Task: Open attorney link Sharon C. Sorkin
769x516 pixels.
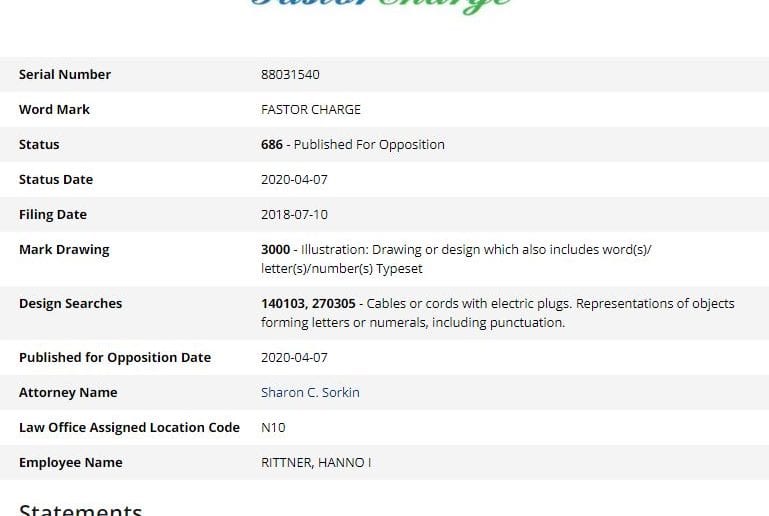Action: [310, 392]
